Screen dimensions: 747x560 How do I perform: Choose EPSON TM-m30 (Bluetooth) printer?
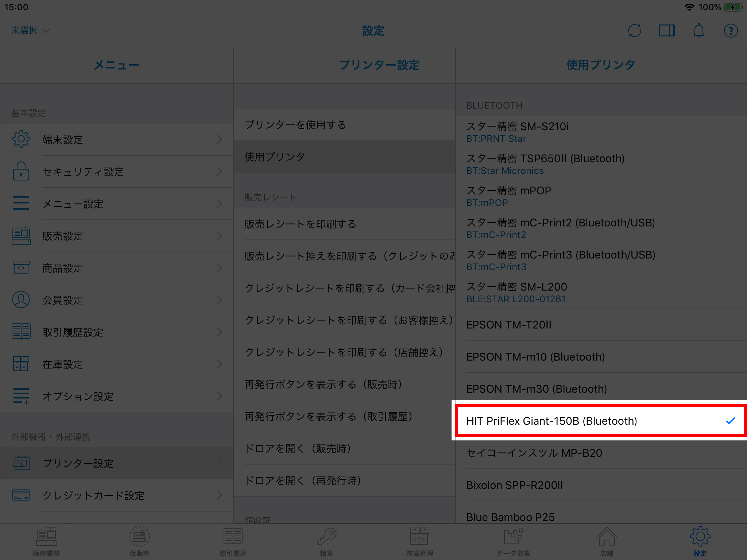(x=536, y=389)
